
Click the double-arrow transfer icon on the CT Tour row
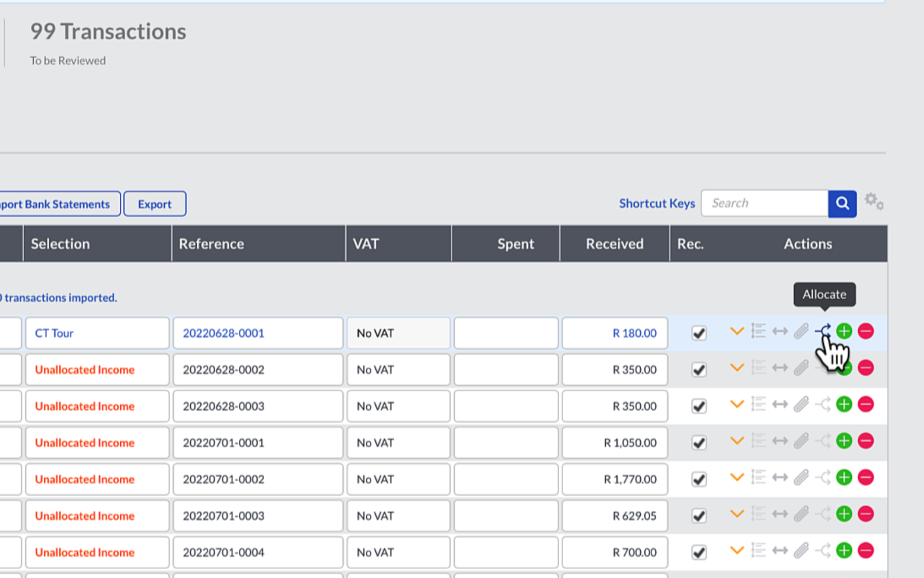tap(780, 331)
